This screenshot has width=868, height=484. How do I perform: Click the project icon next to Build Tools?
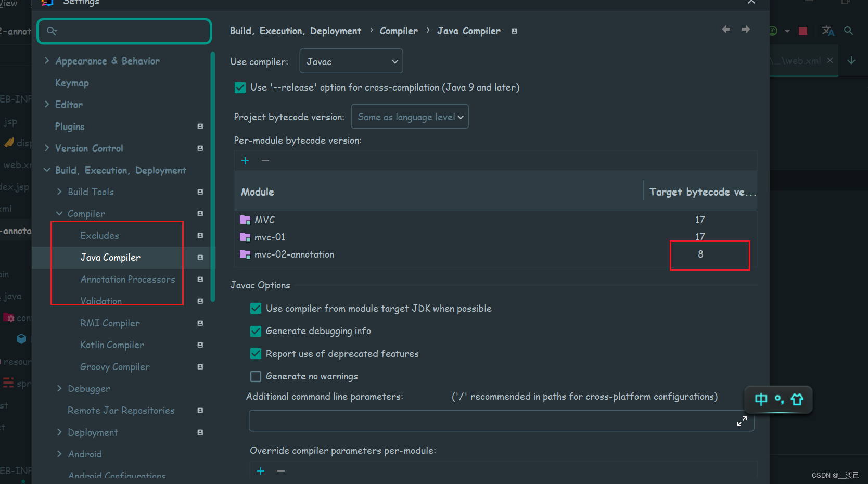[200, 192]
